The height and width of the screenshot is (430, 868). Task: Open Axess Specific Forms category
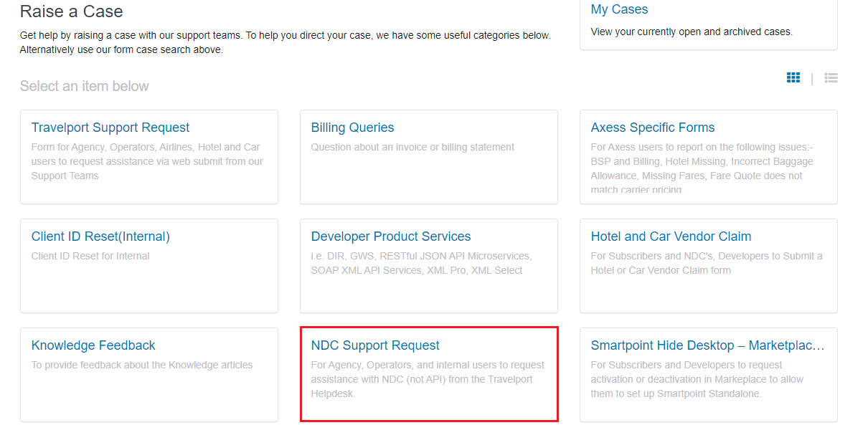(x=653, y=128)
